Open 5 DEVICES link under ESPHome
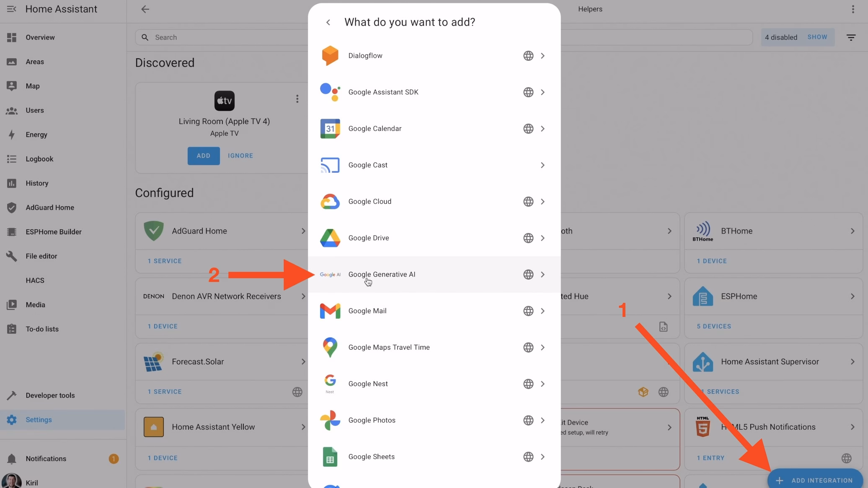This screenshot has height=488, width=868. (714, 327)
